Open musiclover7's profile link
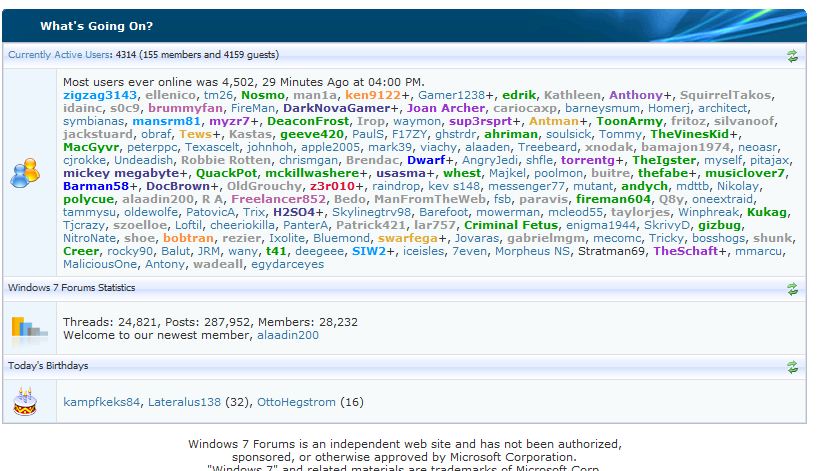Screen dimensions: 832x471 (x=744, y=173)
